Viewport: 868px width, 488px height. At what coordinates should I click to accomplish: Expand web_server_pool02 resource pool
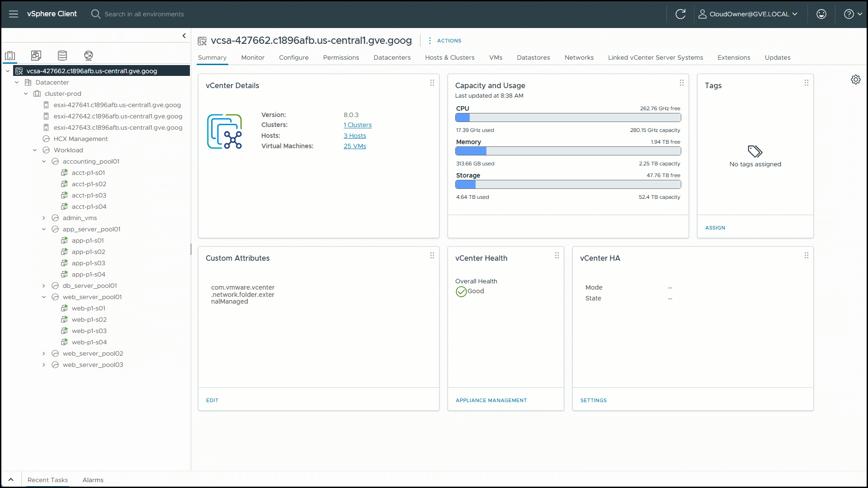pyautogui.click(x=44, y=353)
